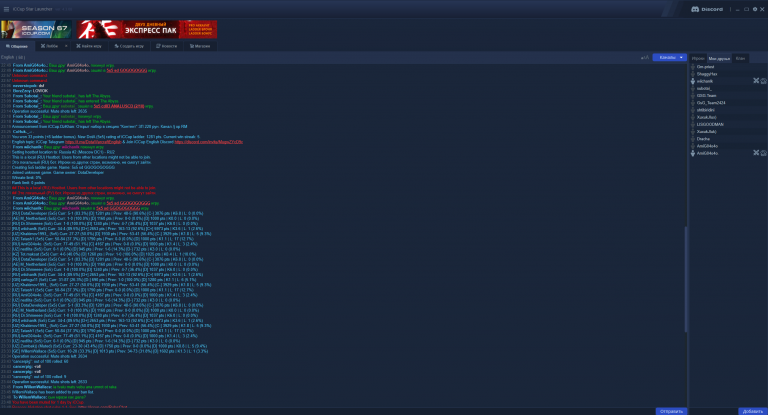Open the ICCup Telegram link in chat
Viewport: 768px width, 415px height.
93,142
